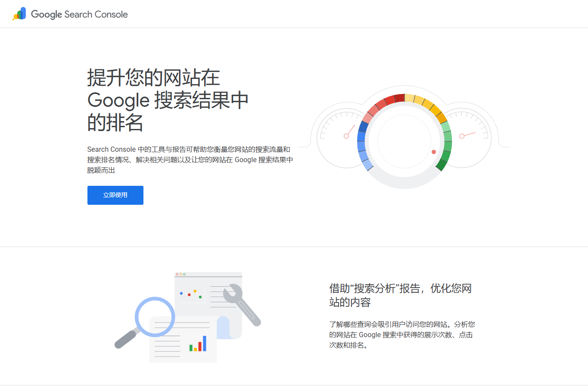Click the colorful speedometer gauge illustration
This screenshot has height=388, width=588.
click(x=404, y=138)
